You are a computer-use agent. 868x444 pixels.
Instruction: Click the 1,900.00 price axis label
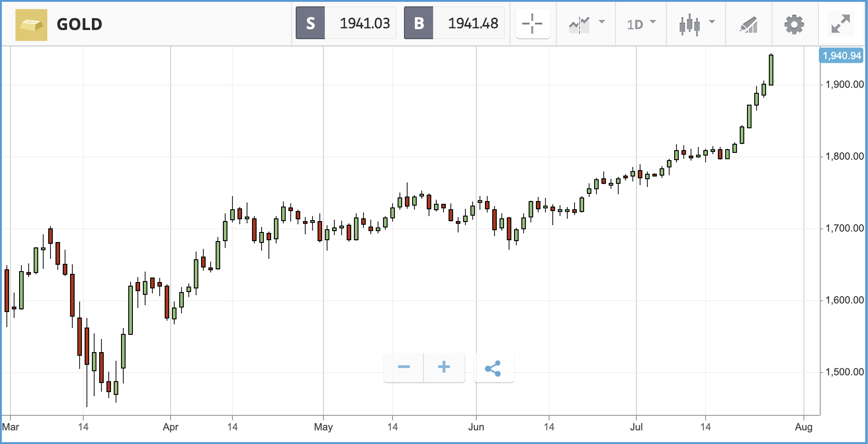tap(844, 85)
